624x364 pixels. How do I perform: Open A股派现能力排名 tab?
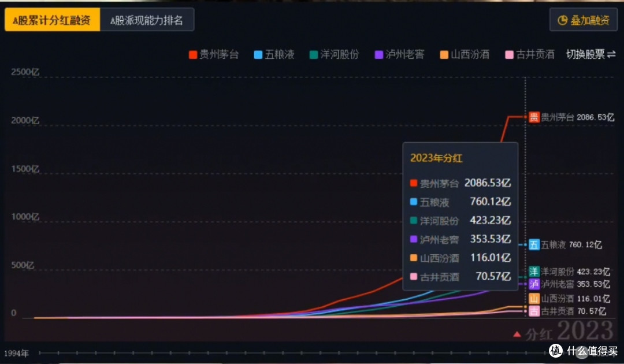click(x=147, y=20)
